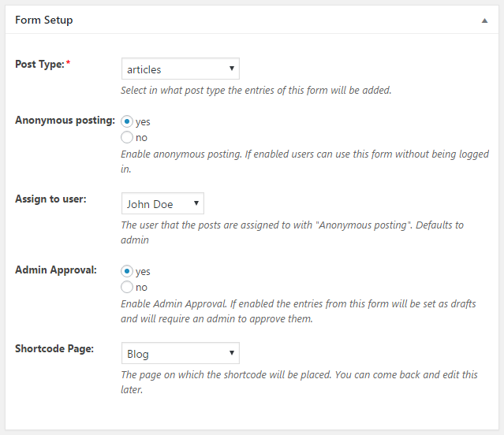
Task: Enable Admin Approval with yes option
Action: 127,271
